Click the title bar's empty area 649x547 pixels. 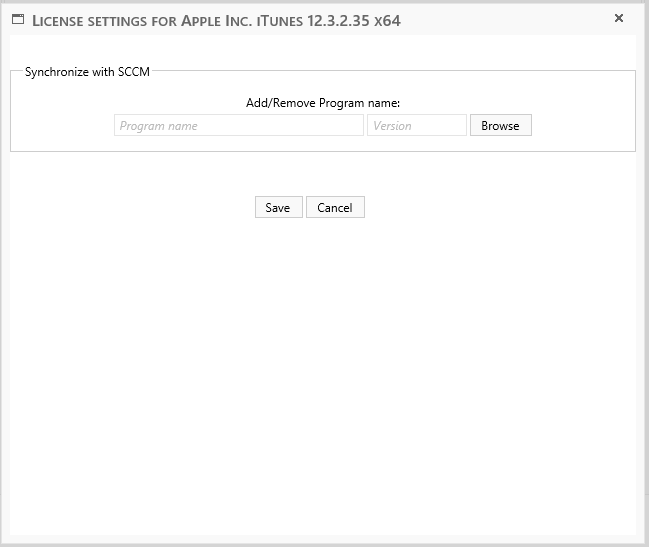pos(500,20)
